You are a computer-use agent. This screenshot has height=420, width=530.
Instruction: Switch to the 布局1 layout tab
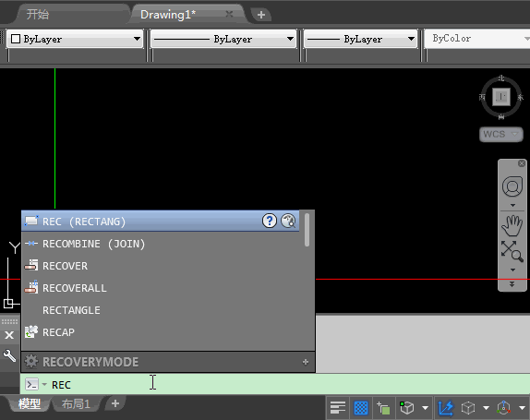point(76,403)
